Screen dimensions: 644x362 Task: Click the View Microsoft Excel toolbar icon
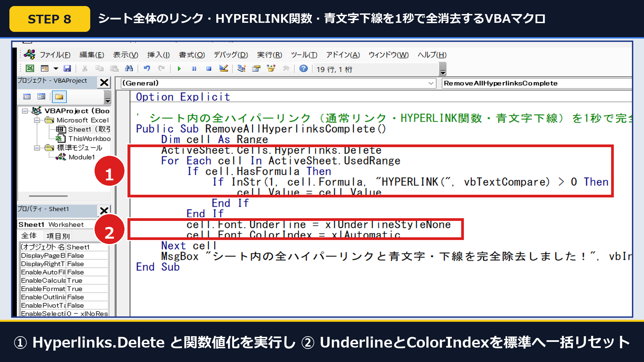pos(30,69)
